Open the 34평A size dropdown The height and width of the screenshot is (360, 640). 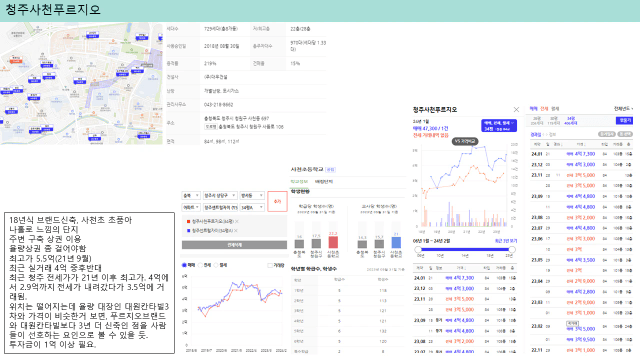click(x=252, y=207)
